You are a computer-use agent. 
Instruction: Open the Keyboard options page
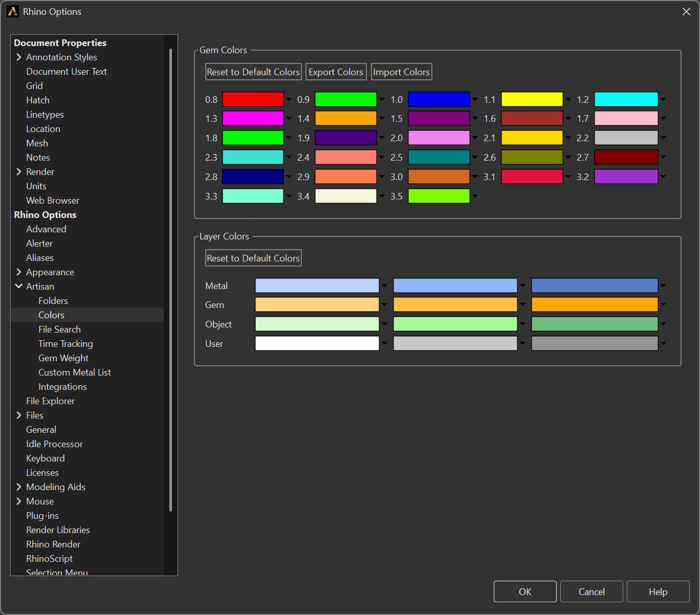(46, 458)
